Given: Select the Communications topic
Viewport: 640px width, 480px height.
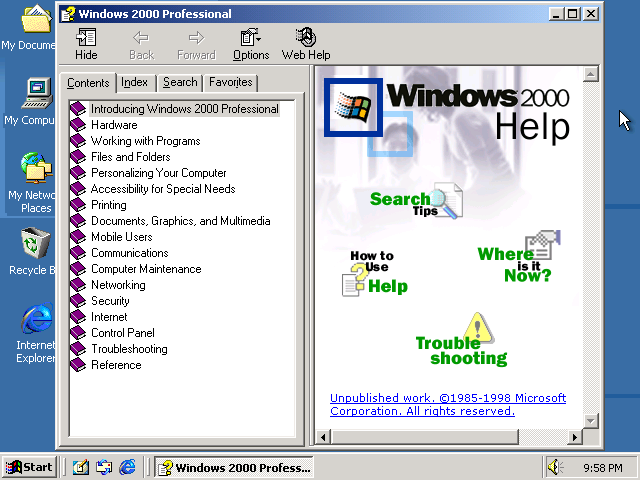Looking at the screenshot, I should pyautogui.click(x=130, y=253).
